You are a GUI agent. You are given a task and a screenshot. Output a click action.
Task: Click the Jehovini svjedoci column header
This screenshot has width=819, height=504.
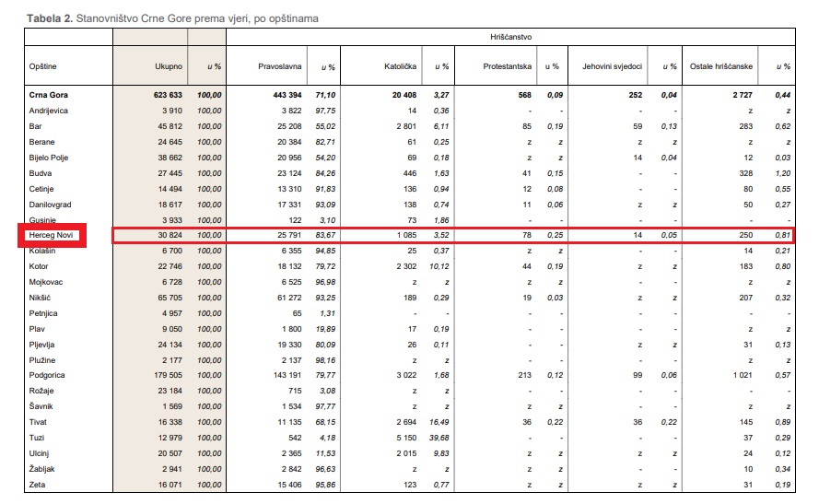tap(612, 67)
